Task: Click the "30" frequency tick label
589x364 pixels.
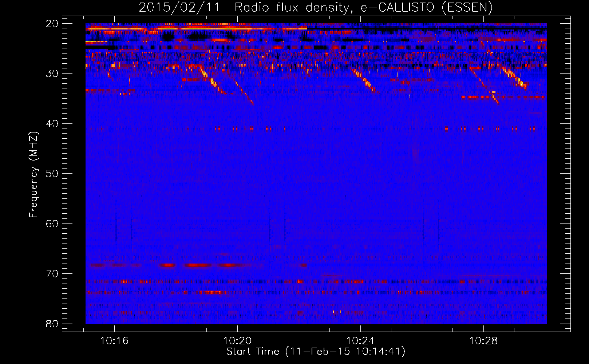Action: (x=52, y=74)
